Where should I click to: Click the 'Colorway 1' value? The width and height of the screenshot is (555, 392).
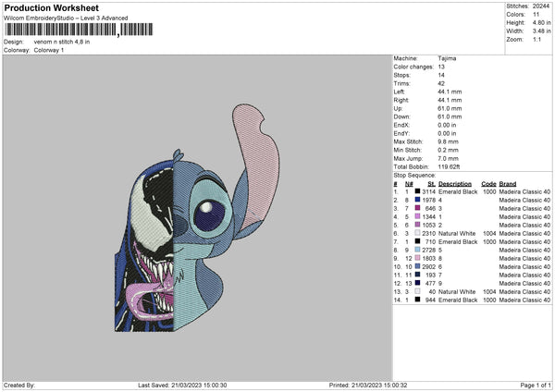coord(49,50)
